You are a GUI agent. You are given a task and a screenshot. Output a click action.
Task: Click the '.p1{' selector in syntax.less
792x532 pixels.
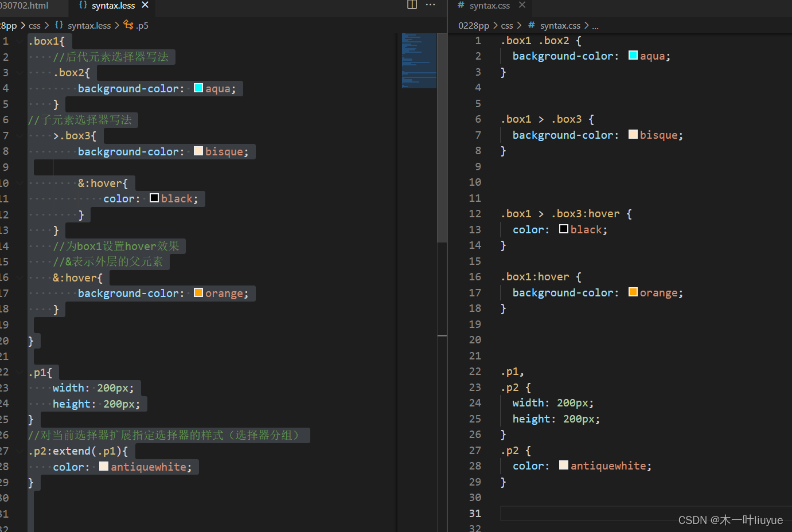[x=40, y=373]
